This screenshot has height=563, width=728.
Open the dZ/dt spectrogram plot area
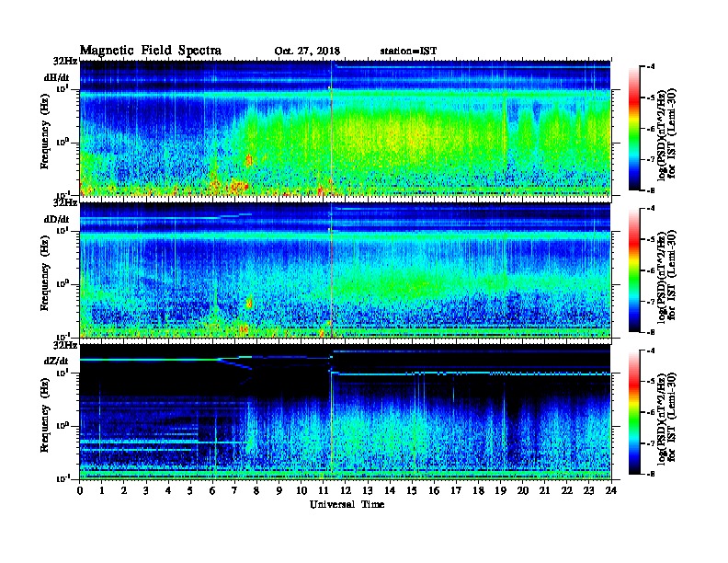pos(346,411)
